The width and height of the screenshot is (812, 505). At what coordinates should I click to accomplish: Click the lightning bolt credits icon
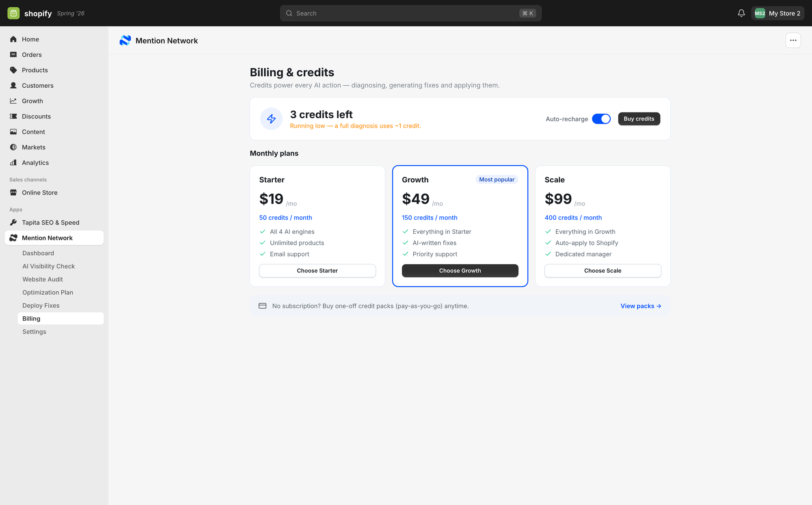[x=271, y=119]
